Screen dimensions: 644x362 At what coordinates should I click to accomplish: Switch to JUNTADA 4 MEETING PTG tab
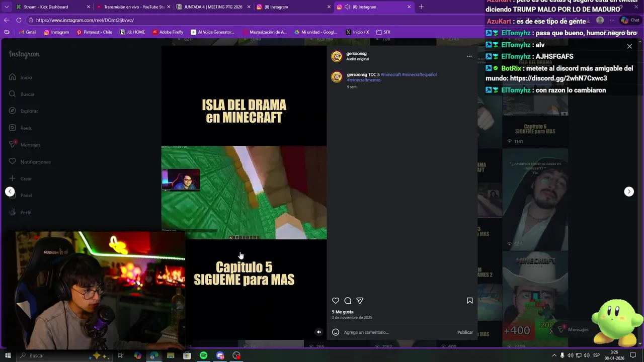(x=213, y=7)
